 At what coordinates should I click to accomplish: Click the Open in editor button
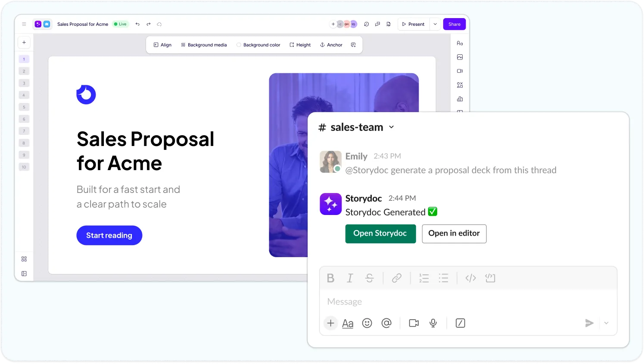tap(454, 233)
